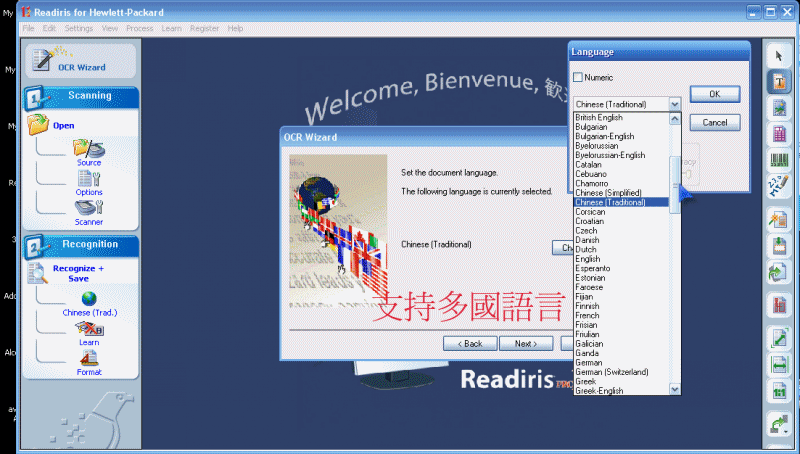
Task: Choose French from the language list
Action: [x=621, y=315]
